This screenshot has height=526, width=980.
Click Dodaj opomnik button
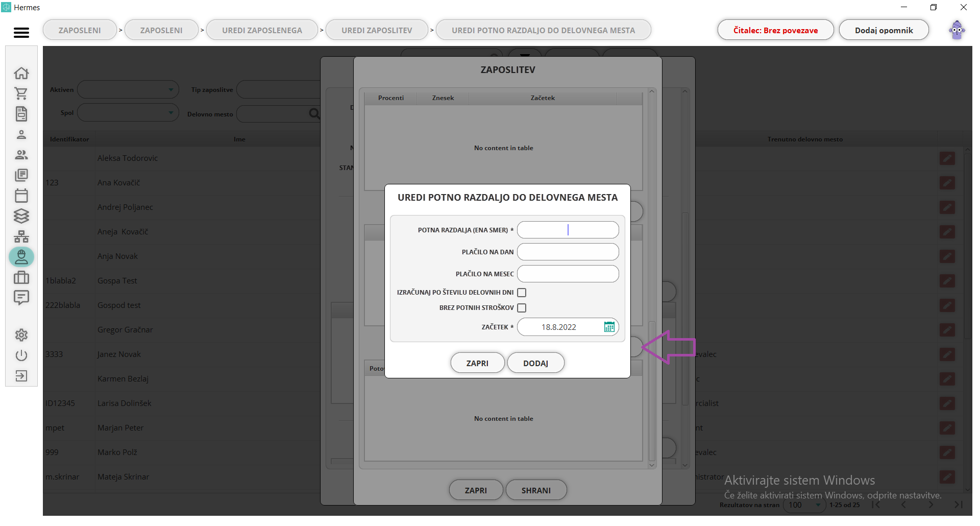tap(884, 30)
